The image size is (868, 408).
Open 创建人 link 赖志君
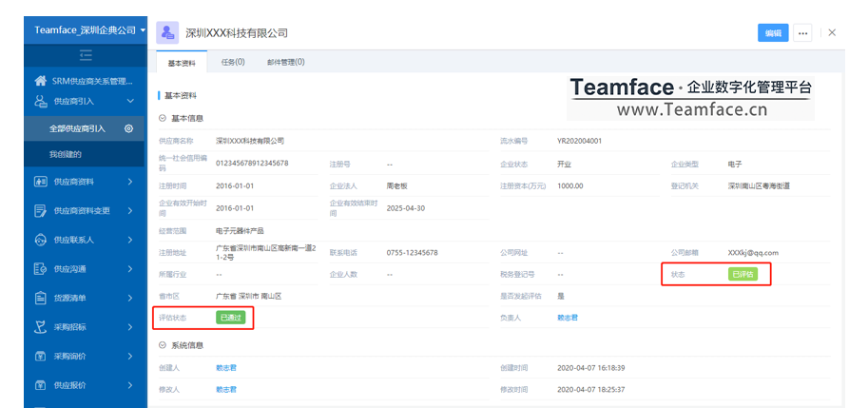[x=226, y=368]
